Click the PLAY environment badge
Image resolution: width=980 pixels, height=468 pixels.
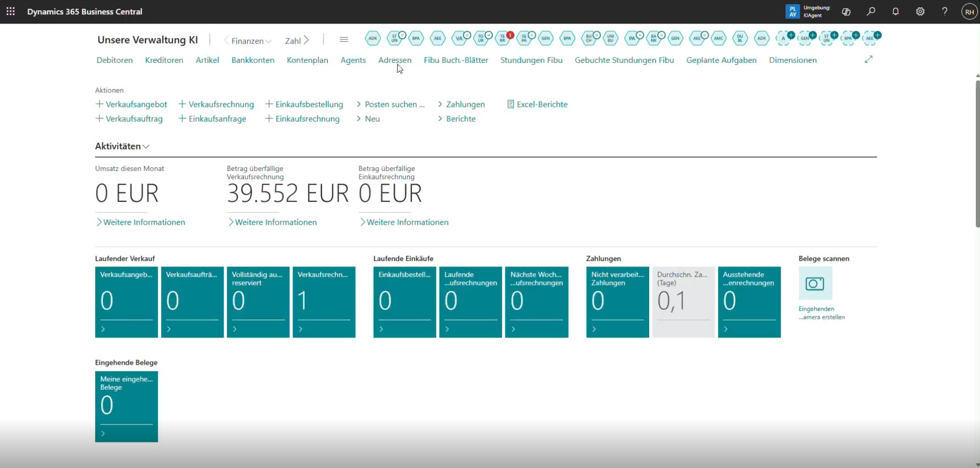[x=792, y=12]
